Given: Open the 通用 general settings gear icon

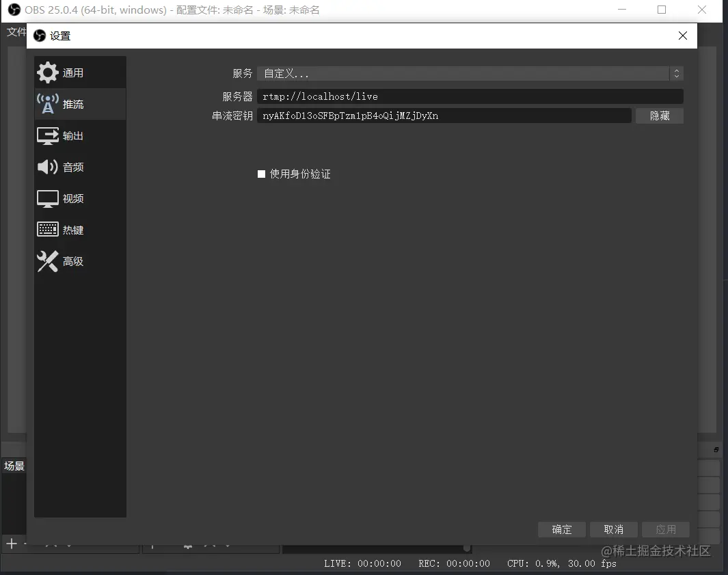Looking at the screenshot, I should coord(47,73).
